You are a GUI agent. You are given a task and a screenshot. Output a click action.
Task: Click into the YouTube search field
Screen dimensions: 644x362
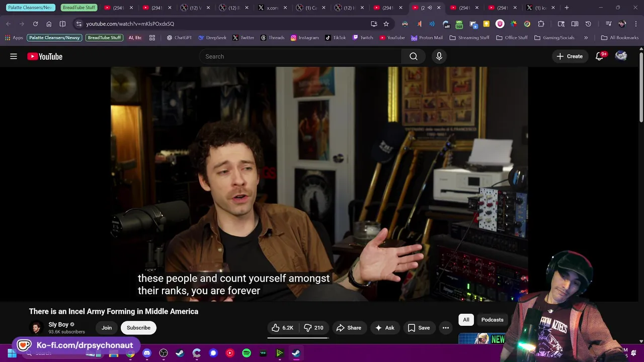click(300, 56)
